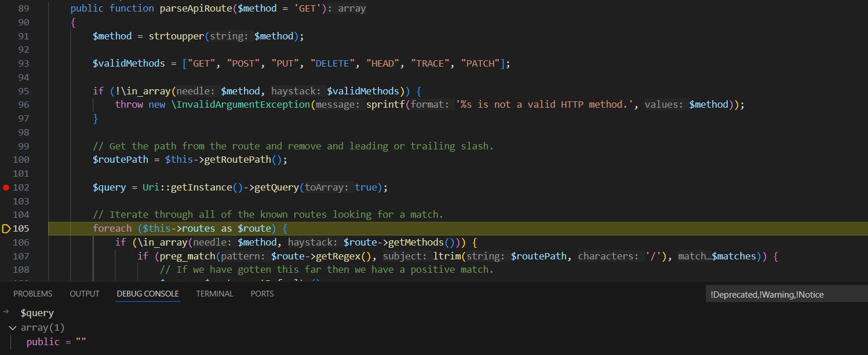Collapse the array(1) entry in Debug Console
Image resolution: width=868 pixels, height=355 pixels.
tap(13, 327)
